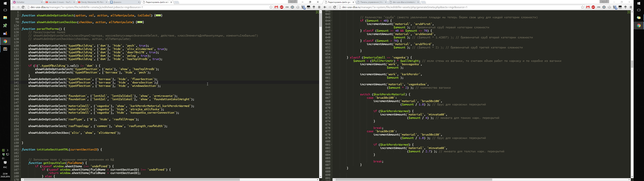Switch the РУС input language indicator
Image resolution: width=644 pixels, height=181 pixels.
[x=5, y=167]
